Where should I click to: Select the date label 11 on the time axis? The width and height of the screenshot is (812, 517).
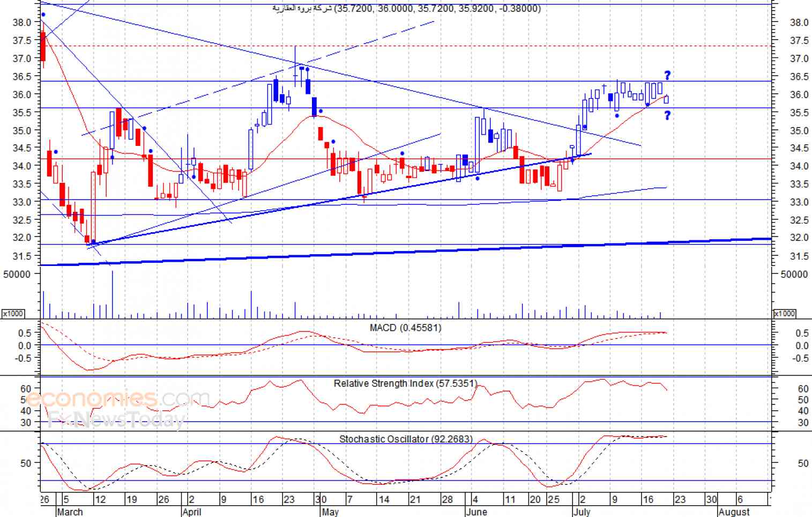(510, 499)
